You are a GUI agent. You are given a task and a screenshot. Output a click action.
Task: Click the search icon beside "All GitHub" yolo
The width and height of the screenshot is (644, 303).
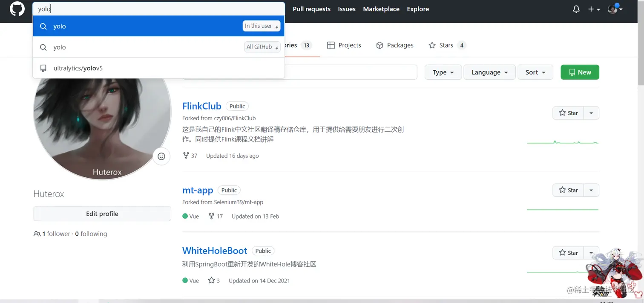tap(43, 47)
